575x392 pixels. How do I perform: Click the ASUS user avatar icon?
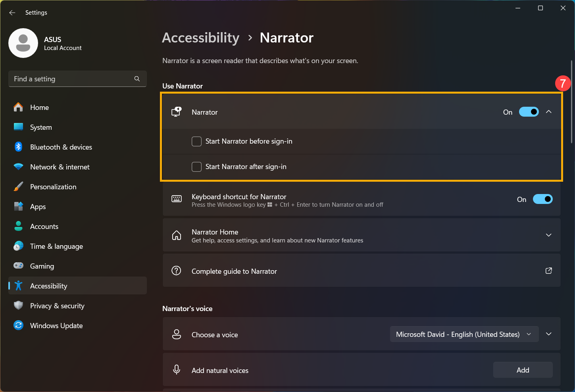pyautogui.click(x=23, y=43)
